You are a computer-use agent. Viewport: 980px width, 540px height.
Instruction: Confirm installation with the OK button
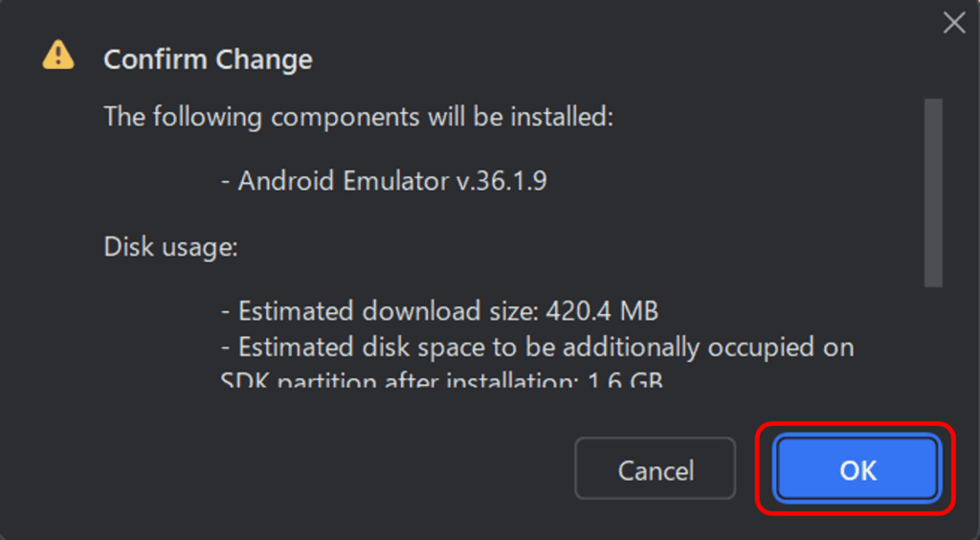(857, 470)
